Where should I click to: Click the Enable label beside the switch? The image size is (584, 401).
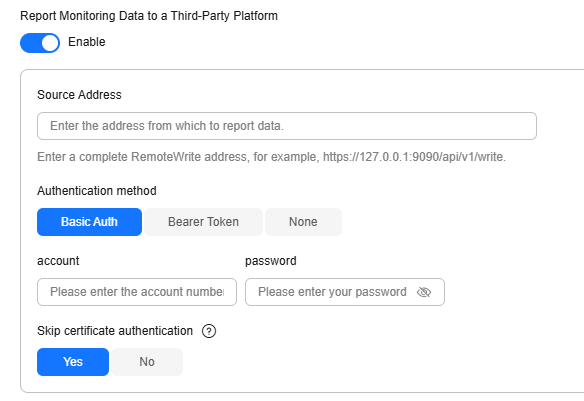click(87, 42)
